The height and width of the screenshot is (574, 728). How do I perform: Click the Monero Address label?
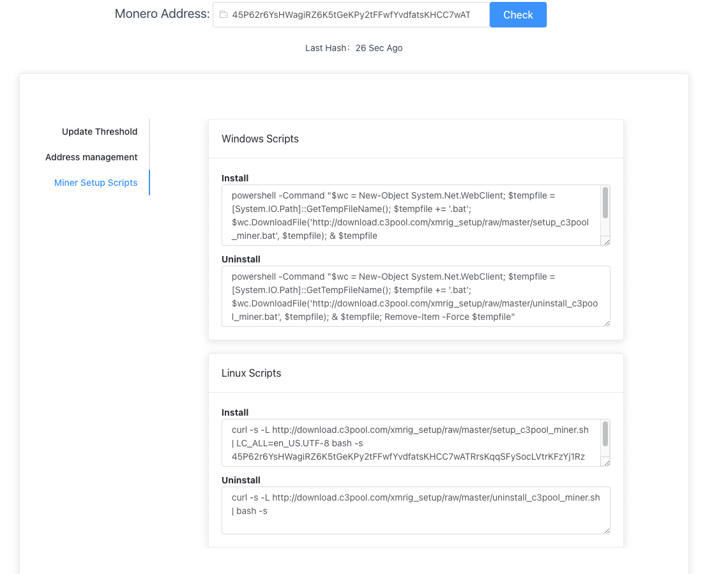coord(162,14)
